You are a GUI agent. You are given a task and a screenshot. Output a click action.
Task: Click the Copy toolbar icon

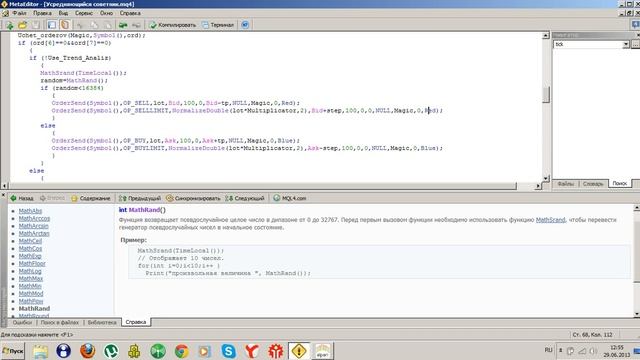[x=94, y=25]
